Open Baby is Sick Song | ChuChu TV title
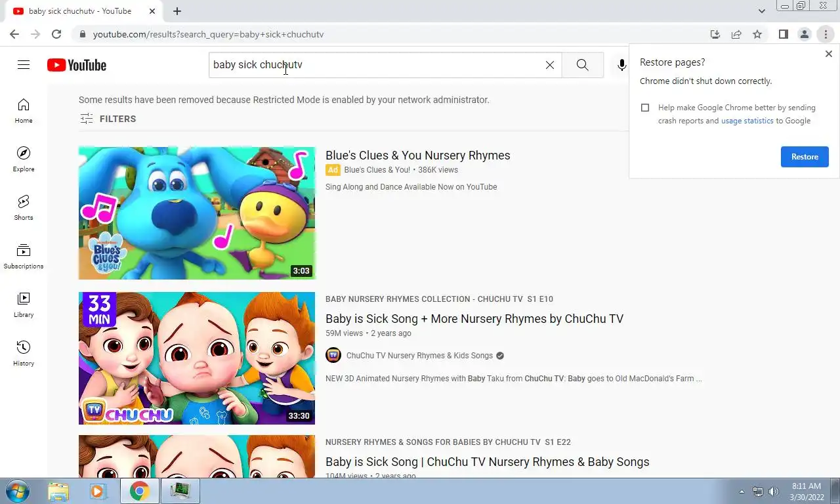 pyautogui.click(x=488, y=462)
